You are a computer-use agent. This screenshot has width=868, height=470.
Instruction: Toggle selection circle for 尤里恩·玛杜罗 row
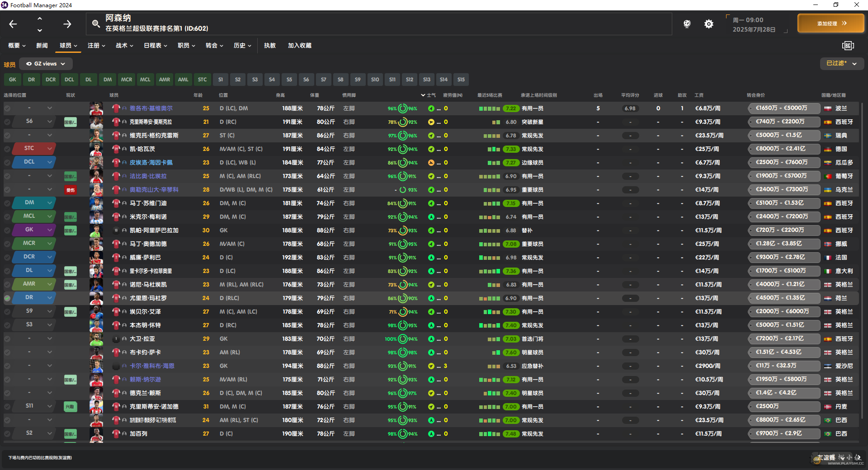[x=7, y=298]
